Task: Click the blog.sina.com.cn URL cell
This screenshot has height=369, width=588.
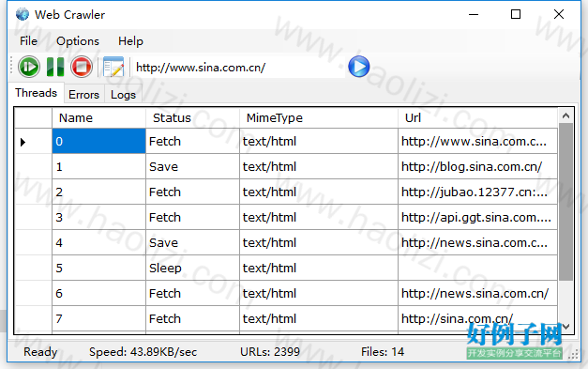Action: tap(477, 166)
